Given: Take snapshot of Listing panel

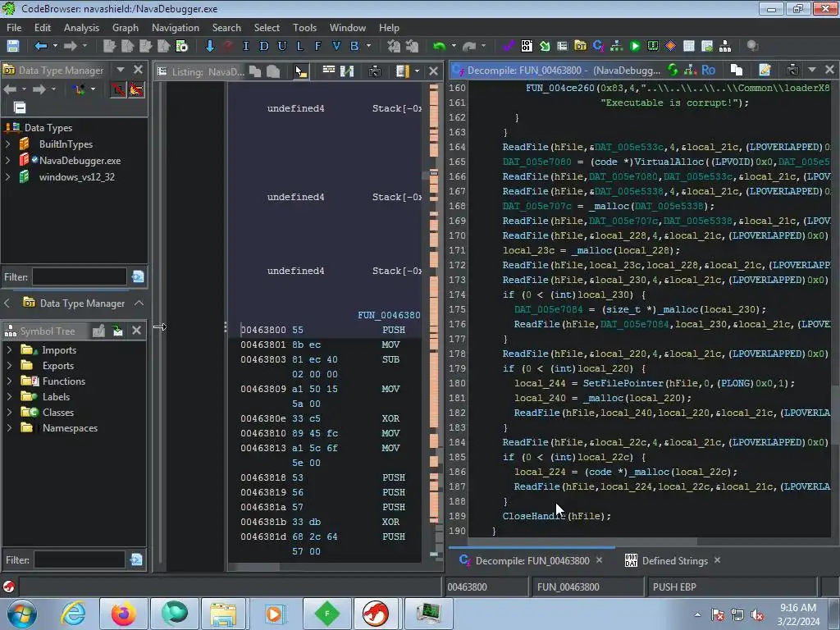Looking at the screenshot, I should tap(374, 71).
